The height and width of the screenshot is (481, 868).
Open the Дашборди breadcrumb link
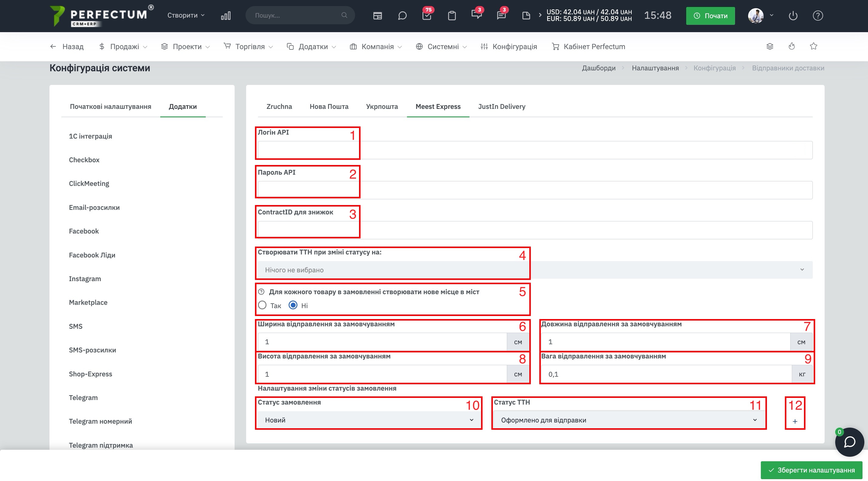598,68
